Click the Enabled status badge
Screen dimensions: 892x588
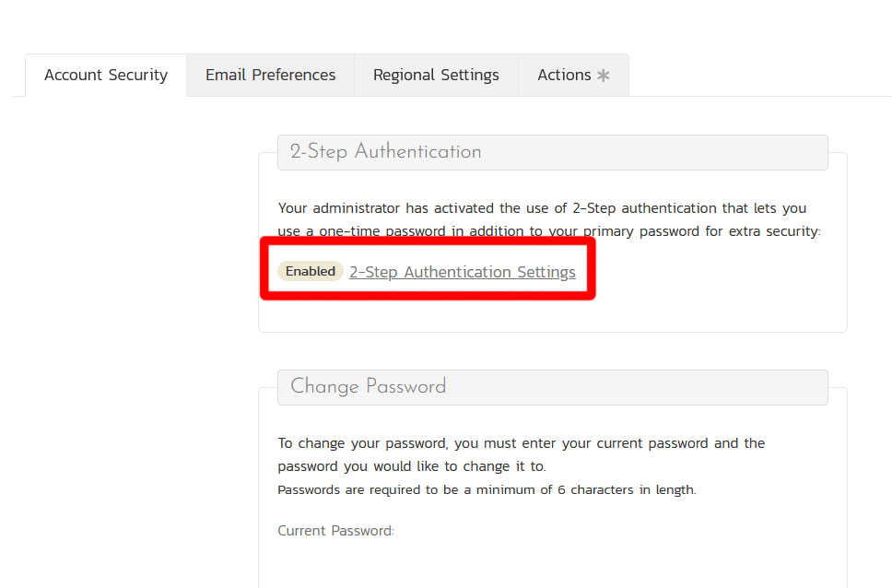311,272
